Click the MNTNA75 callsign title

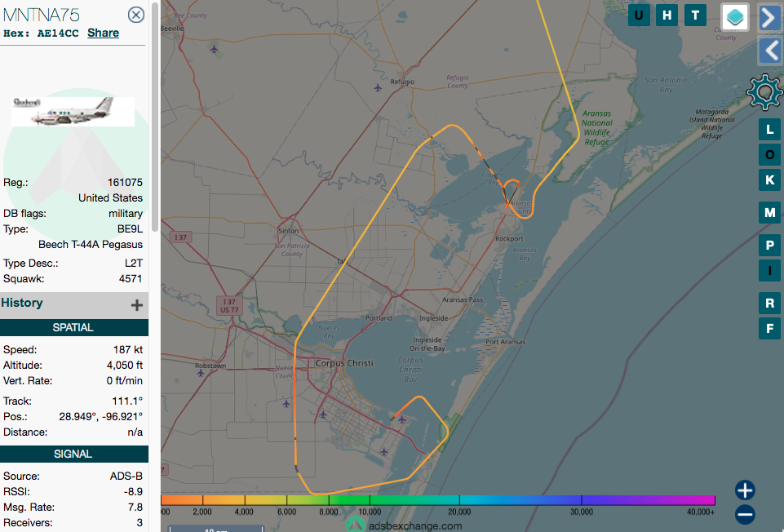pos(42,15)
